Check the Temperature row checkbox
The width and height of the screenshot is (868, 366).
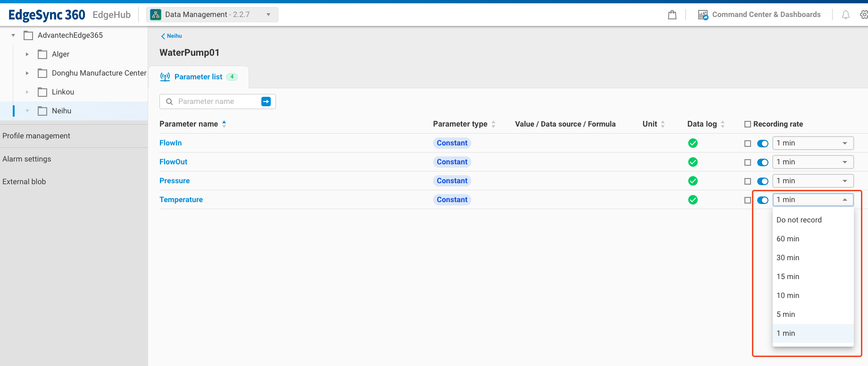click(748, 200)
